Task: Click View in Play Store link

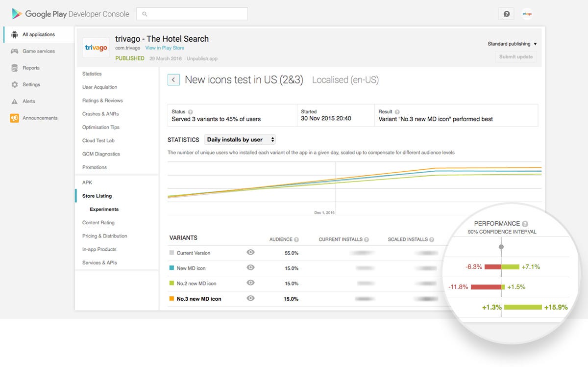Action: point(165,48)
